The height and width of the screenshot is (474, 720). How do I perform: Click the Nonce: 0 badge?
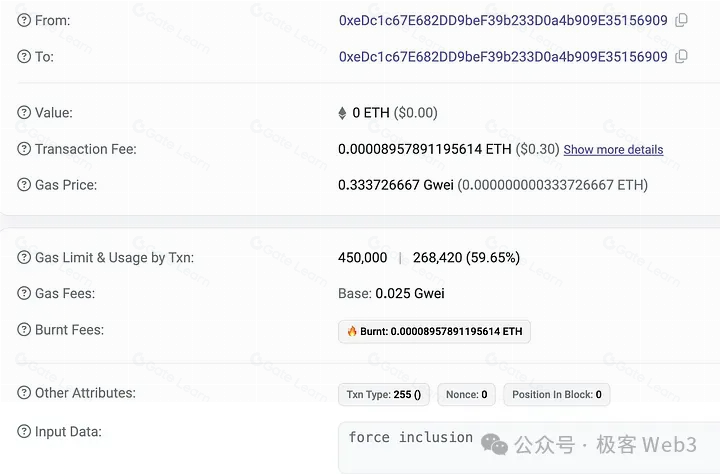pos(467,395)
